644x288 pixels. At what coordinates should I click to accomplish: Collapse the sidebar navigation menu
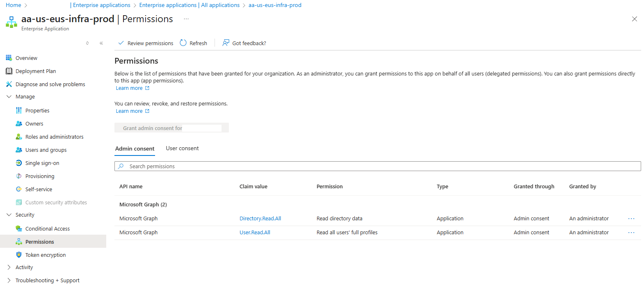tap(101, 43)
